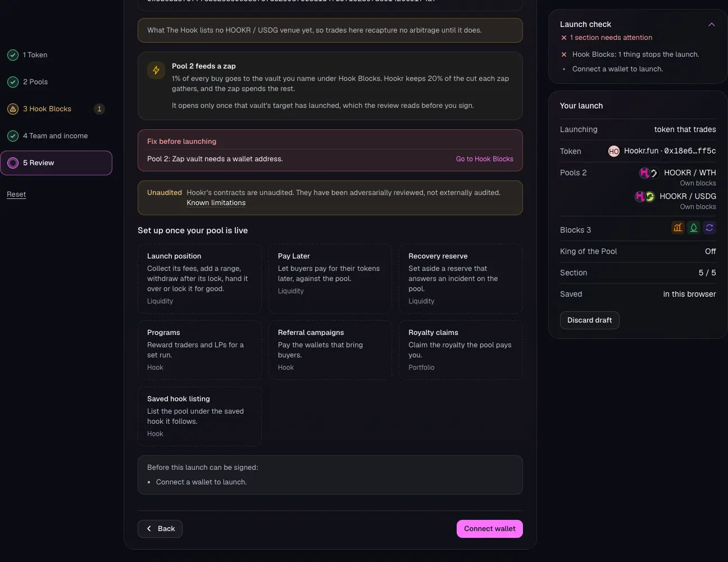Open the Saved hook listing card
The image size is (728, 562).
(x=199, y=416)
